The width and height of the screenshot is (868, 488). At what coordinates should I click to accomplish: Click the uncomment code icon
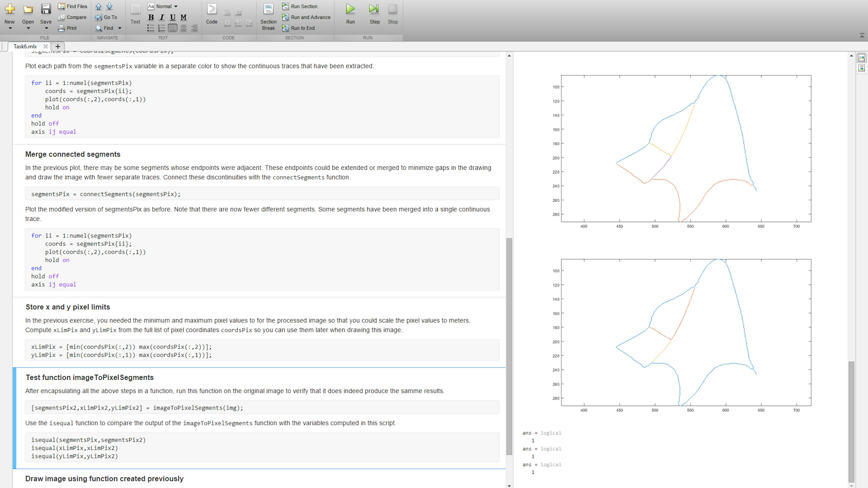(238, 12)
